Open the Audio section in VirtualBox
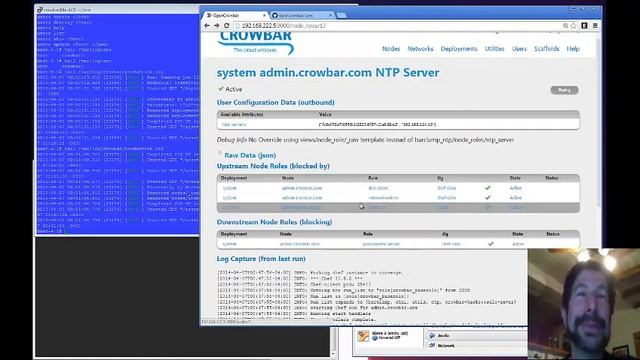The height and width of the screenshot is (360, 640). click(443, 336)
